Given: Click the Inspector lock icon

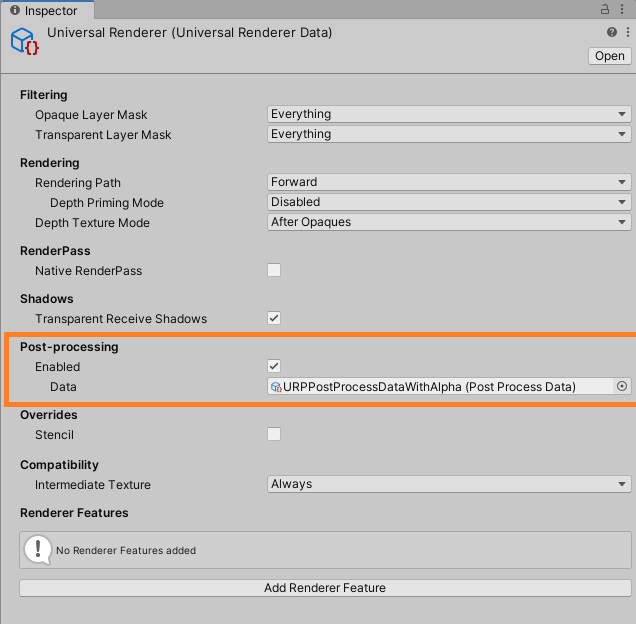Looking at the screenshot, I should click(x=605, y=9).
